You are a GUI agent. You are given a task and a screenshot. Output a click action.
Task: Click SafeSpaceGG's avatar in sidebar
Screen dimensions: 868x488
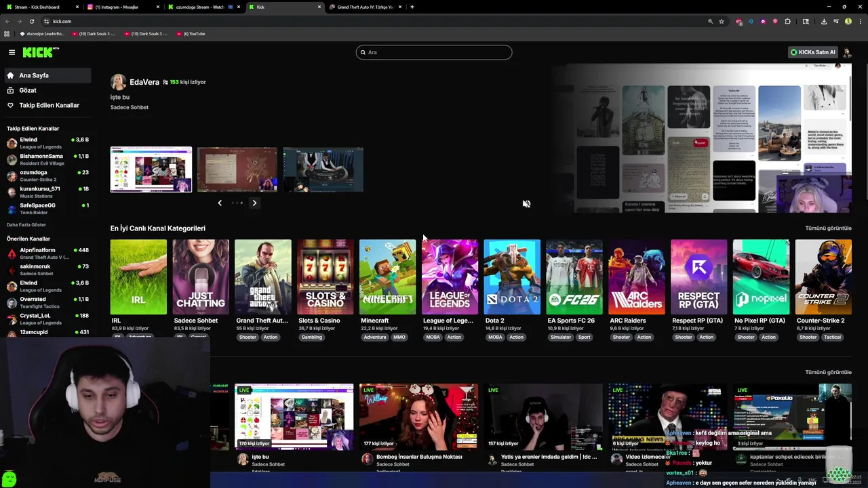[x=12, y=208]
